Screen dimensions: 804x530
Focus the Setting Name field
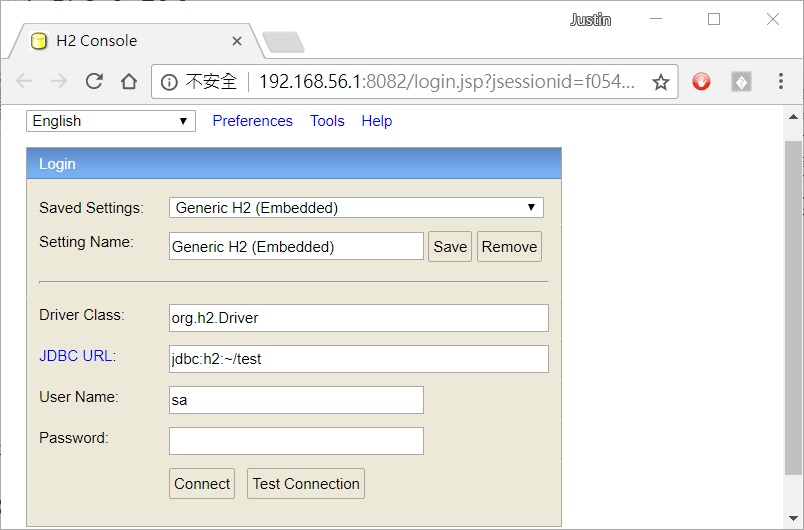(x=296, y=246)
